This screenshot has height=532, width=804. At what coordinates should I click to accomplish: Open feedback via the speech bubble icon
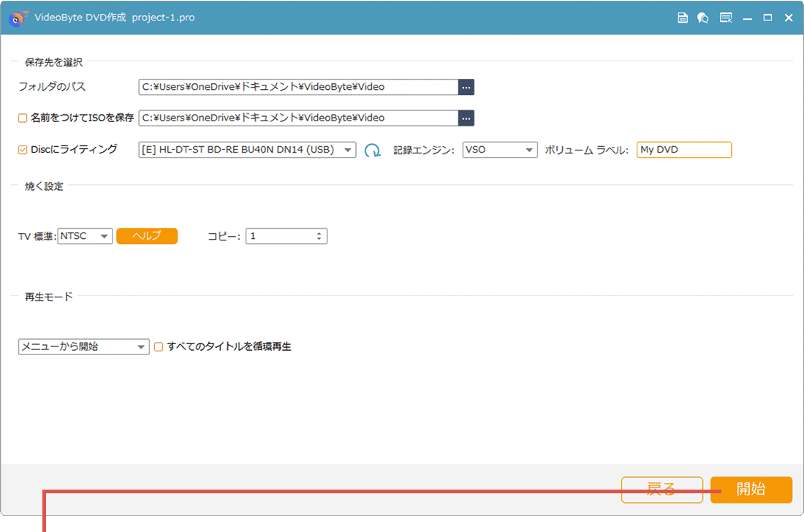(x=703, y=17)
